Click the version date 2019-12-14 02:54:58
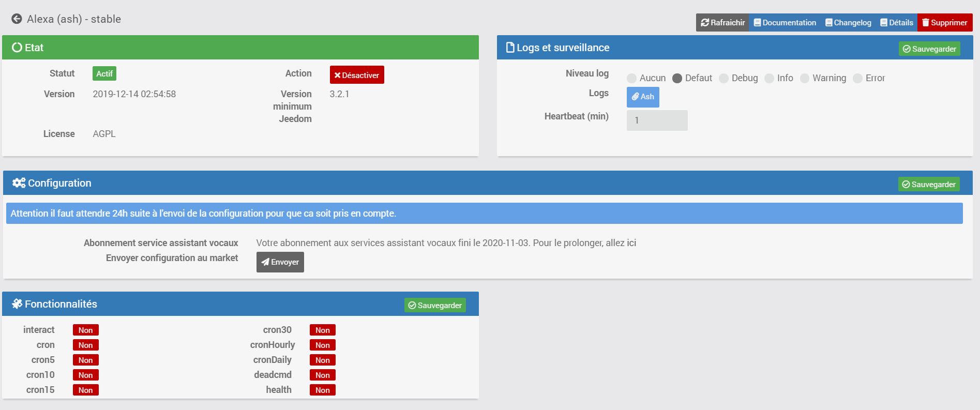Screen dimensions: 980x410 click(134, 94)
